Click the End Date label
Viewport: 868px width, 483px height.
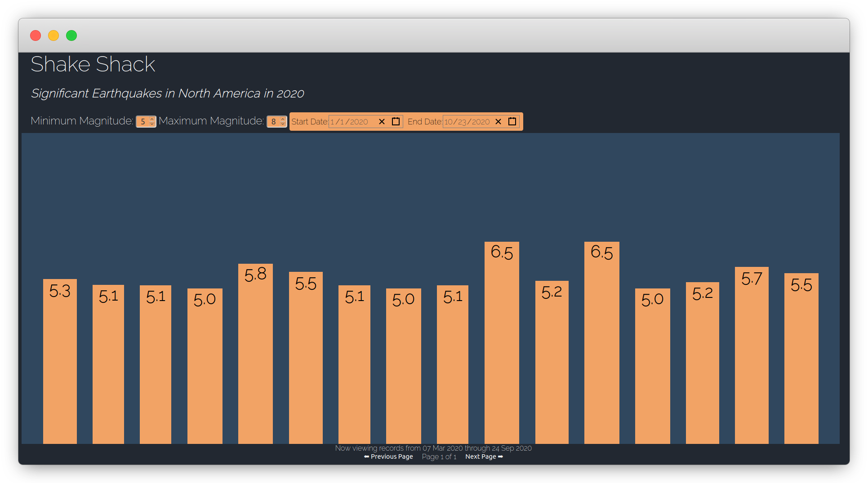425,122
